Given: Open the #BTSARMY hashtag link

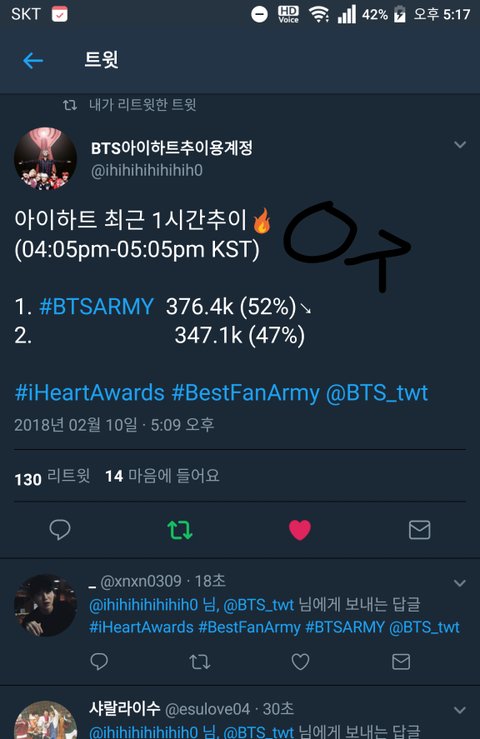Looking at the screenshot, I should tap(96, 306).
